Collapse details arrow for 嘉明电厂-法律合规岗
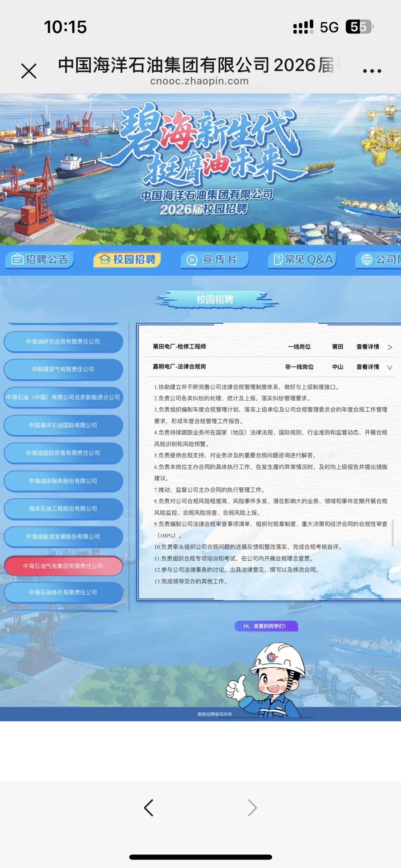 click(390, 367)
